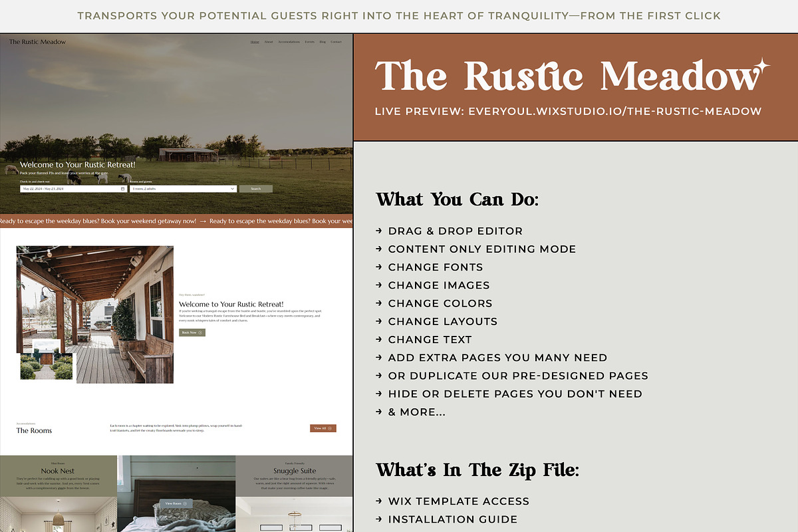Click 'Add Extra Pages You Many Need'
Viewport: 798px width, 532px height.
coord(497,357)
